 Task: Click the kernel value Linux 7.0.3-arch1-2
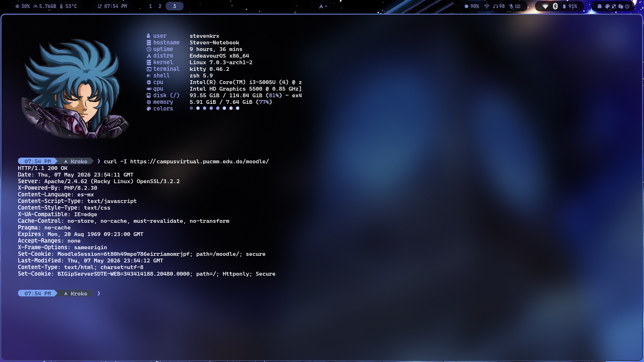click(x=221, y=62)
